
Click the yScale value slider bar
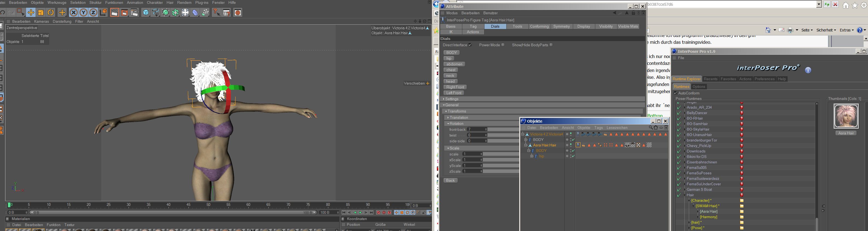pos(501,166)
